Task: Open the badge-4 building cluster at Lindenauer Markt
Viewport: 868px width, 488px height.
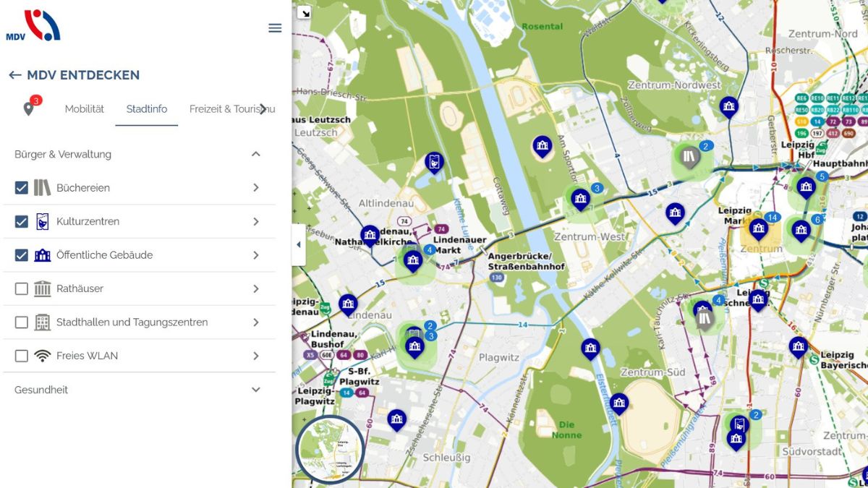Action: [413, 260]
